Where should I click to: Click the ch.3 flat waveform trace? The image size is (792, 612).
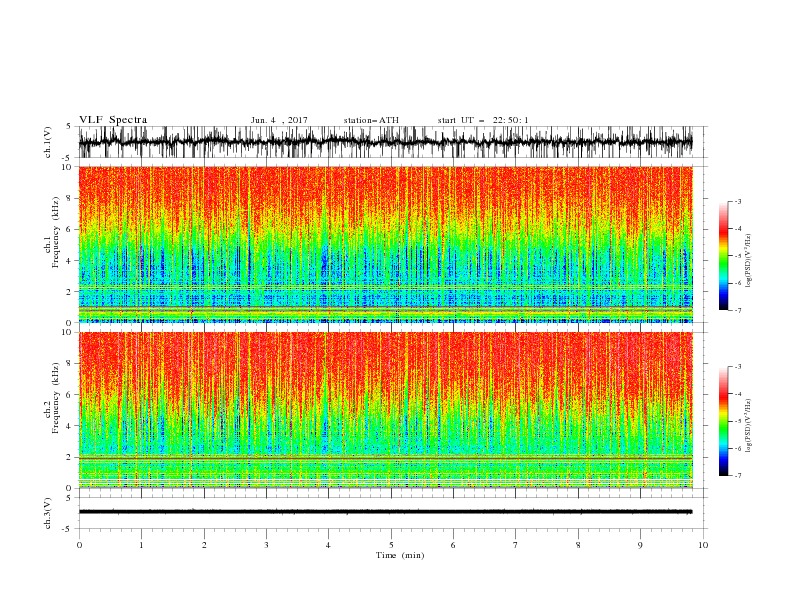tap(385, 512)
